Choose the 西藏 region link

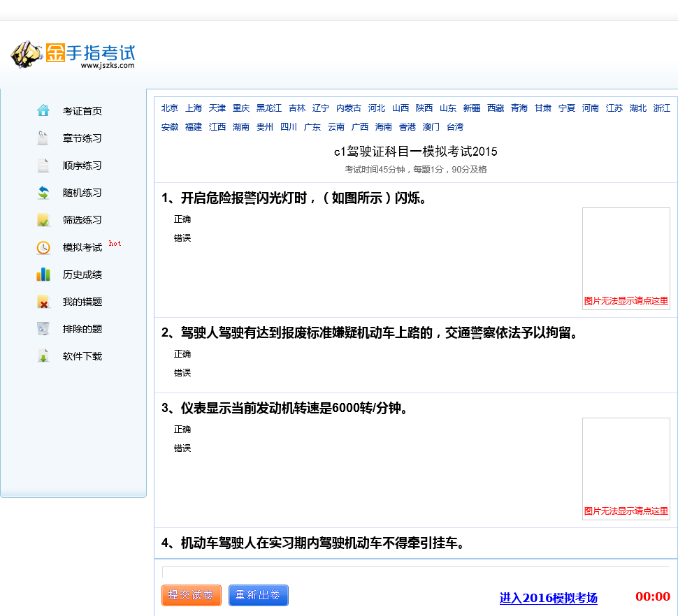(x=496, y=108)
